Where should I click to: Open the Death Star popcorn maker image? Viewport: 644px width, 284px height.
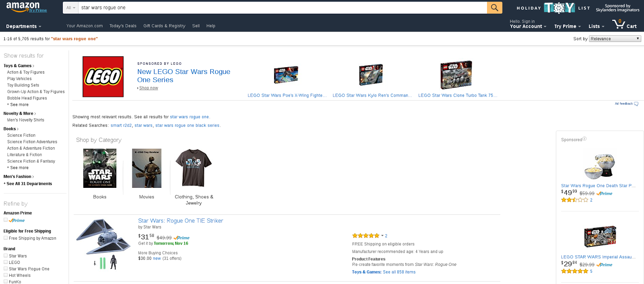600,166
